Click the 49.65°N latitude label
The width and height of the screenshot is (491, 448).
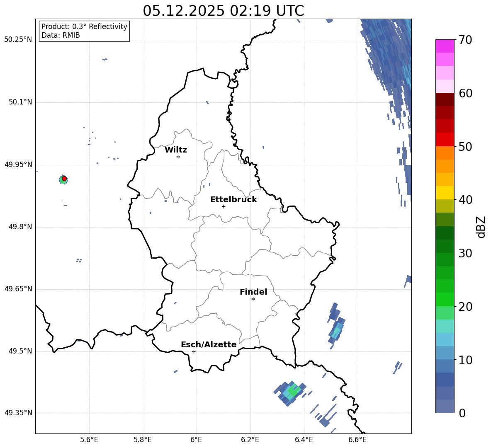[18, 289]
